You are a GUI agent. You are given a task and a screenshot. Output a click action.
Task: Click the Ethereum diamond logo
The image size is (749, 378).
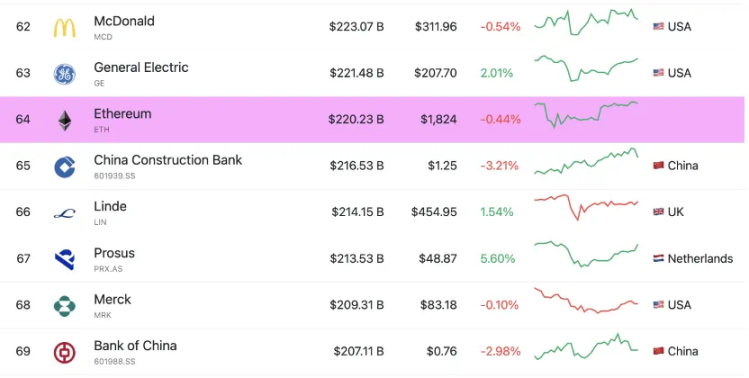point(64,120)
